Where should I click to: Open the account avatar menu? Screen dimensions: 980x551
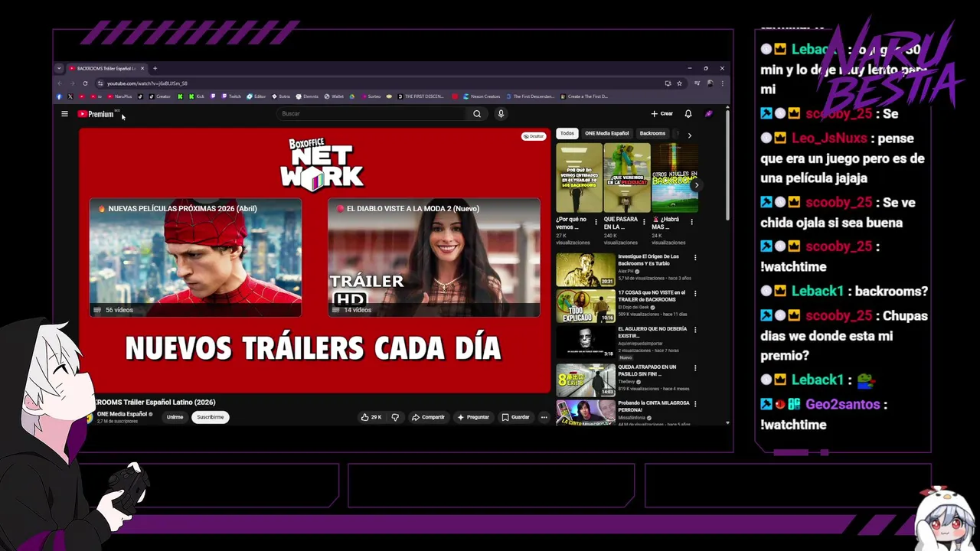pyautogui.click(x=709, y=114)
